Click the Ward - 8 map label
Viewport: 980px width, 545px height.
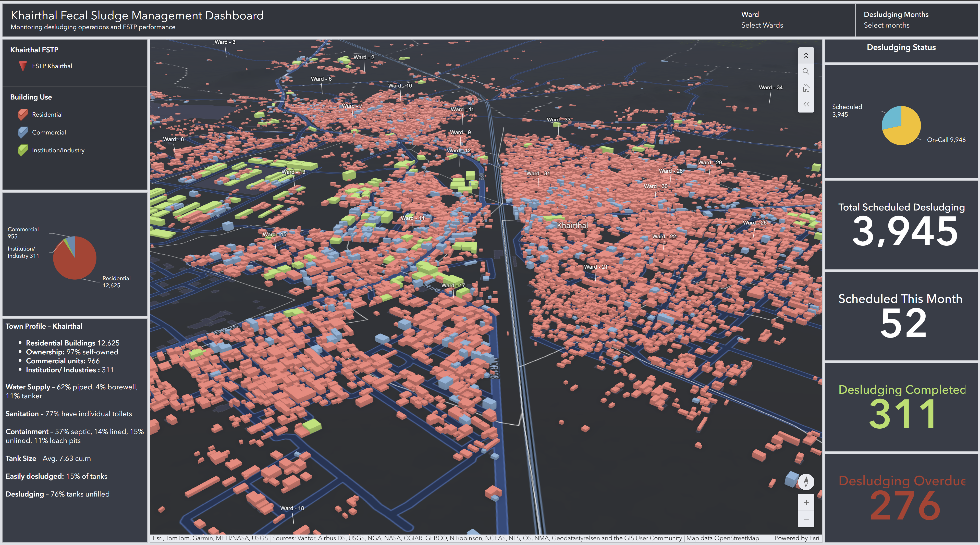[173, 139]
